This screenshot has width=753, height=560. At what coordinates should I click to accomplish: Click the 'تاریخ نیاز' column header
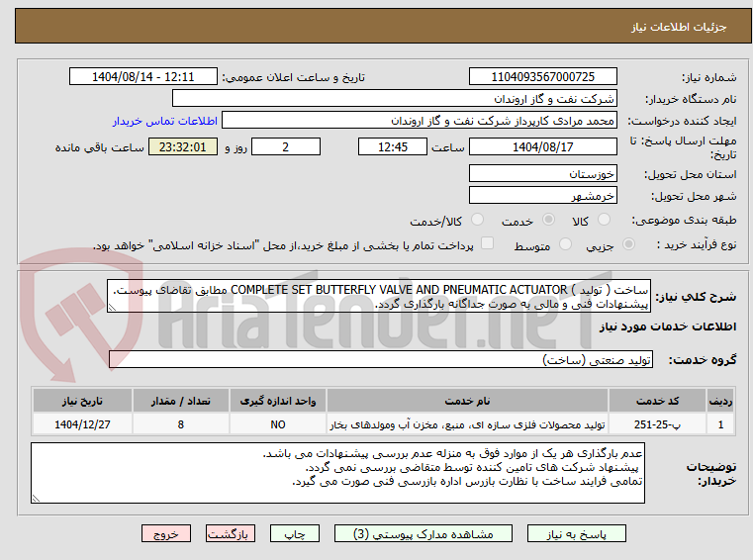pos(82,401)
